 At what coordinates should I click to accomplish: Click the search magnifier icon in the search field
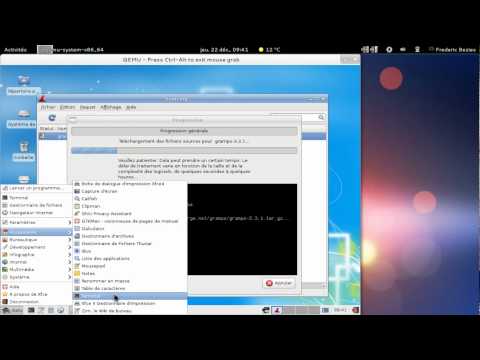[321, 117]
